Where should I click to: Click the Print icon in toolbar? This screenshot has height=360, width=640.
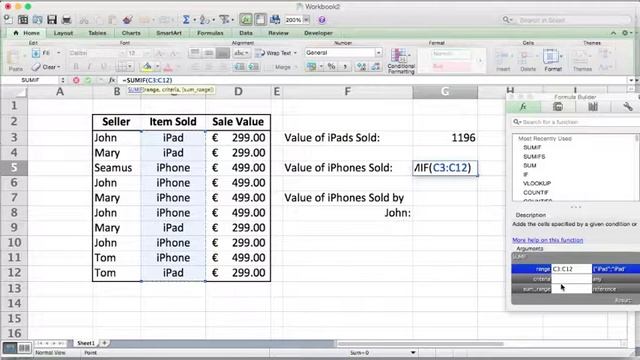coord(66,19)
